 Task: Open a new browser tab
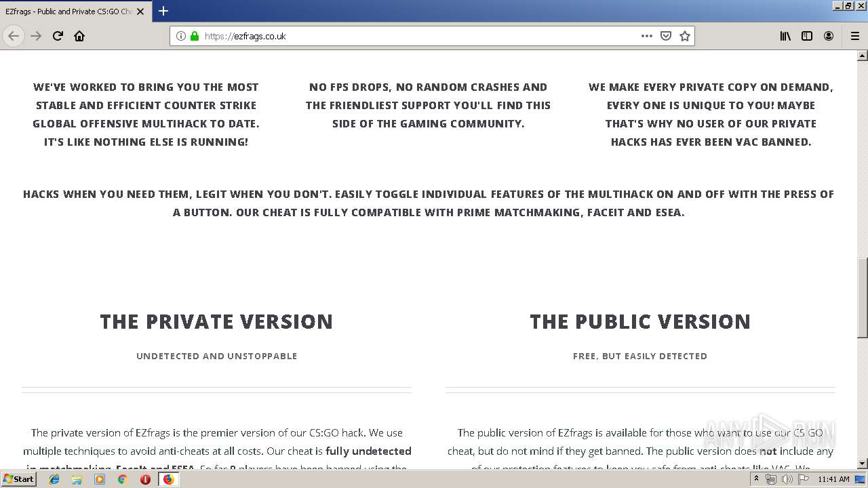click(163, 11)
